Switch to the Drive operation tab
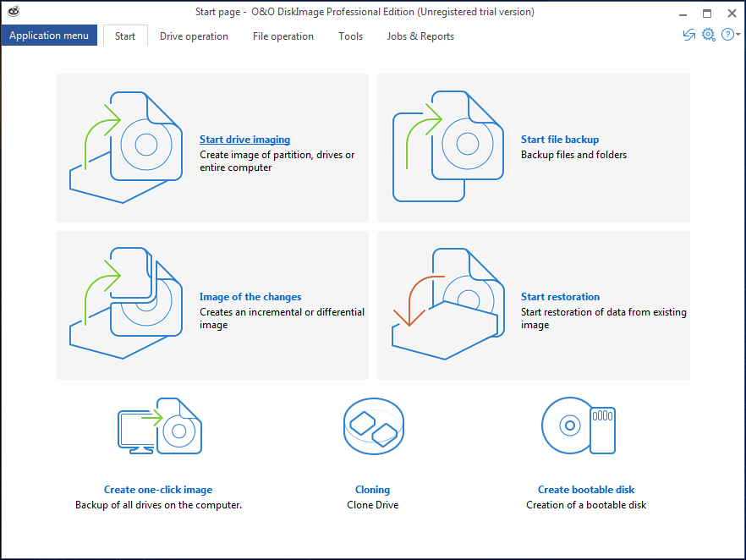Screen dimensions: 746x560 click(194, 36)
